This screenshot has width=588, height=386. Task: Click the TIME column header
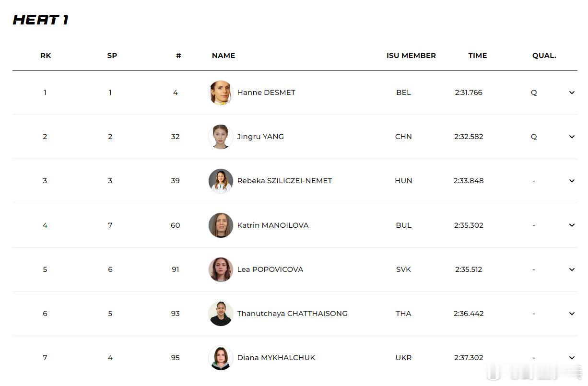click(x=478, y=56)
